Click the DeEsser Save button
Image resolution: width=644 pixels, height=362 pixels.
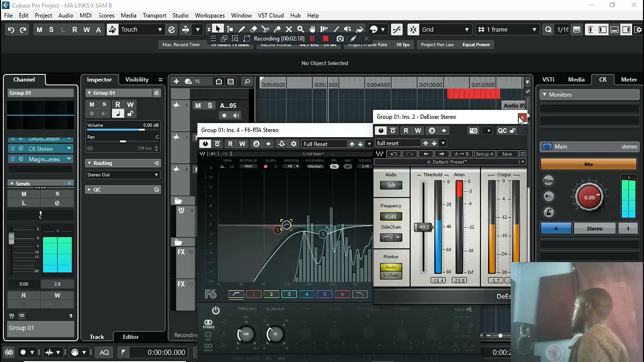pos(507,154)
